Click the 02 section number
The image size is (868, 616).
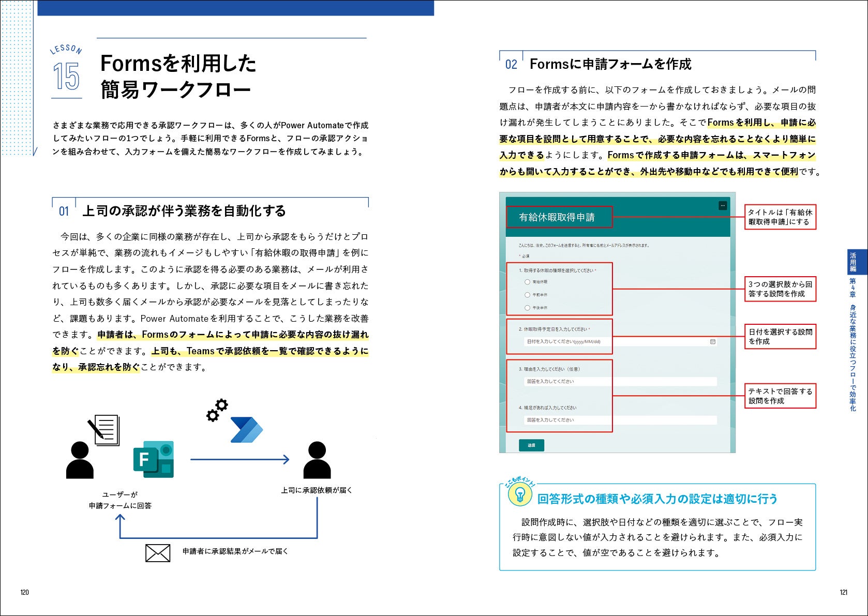[x=511, y=65]
